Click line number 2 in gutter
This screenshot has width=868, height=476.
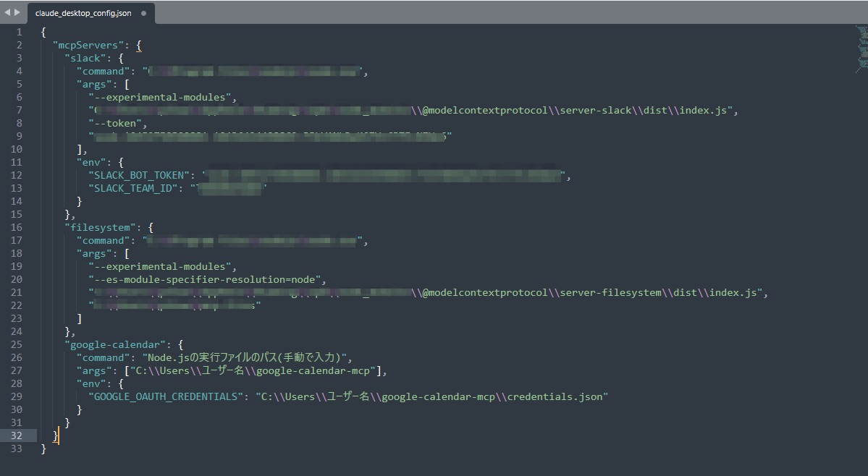19,45
